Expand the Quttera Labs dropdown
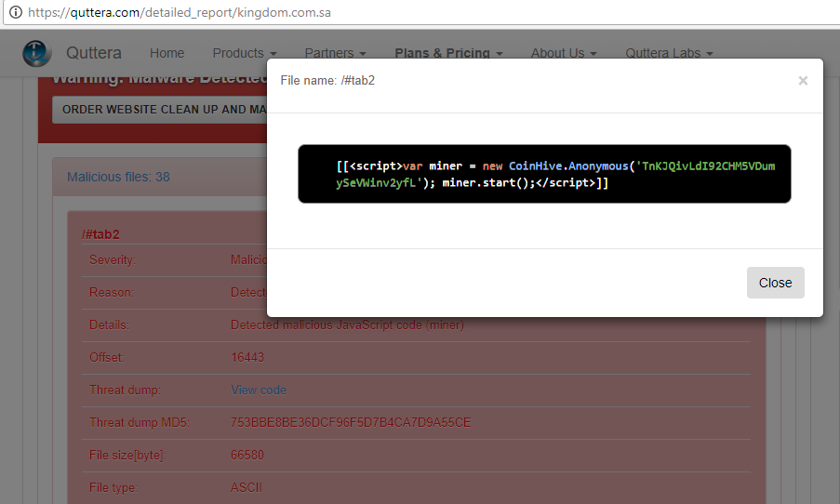The image size is (840, 504). pyautogui.click(x=669, y=53)
